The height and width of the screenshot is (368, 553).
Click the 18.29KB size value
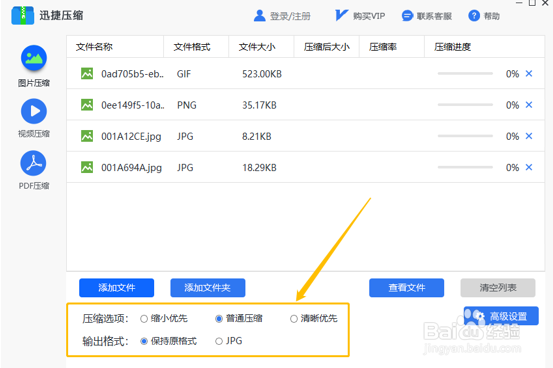tap(259, 168)
